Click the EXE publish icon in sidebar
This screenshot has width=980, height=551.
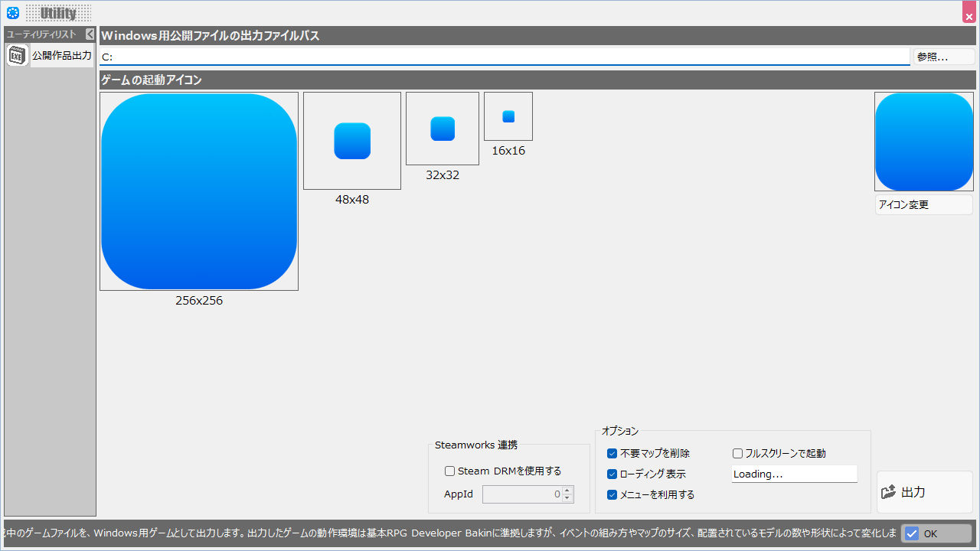(18, 55)
